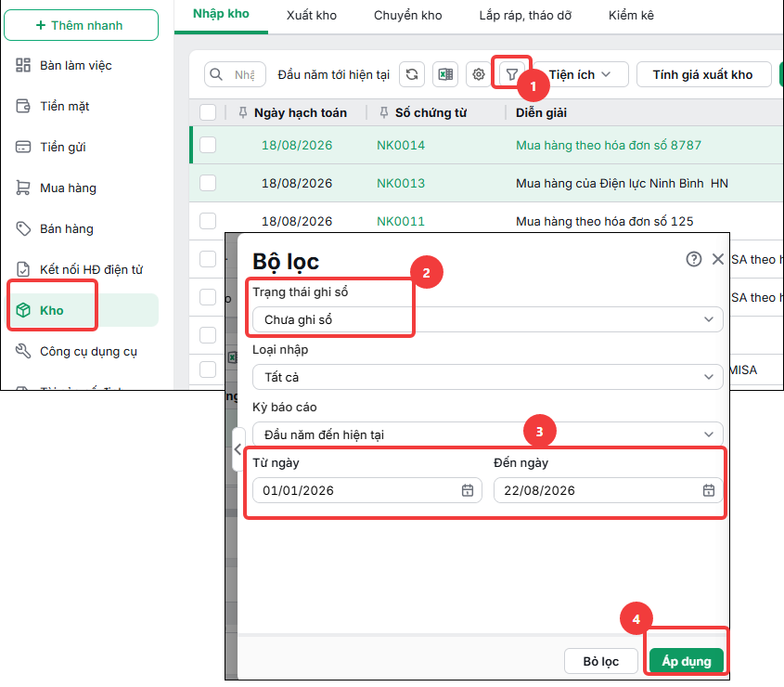
Task: Click the Ngày hạch toán column header
Action: coord(301,112)
